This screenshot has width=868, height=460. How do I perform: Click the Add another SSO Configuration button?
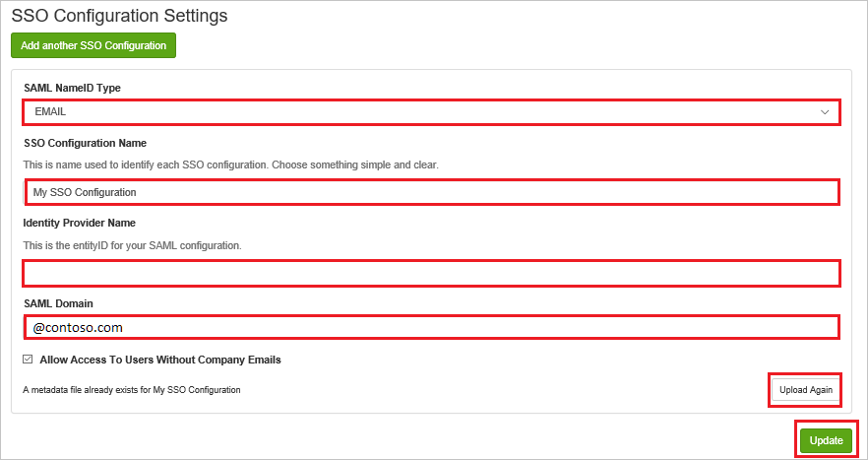tap(93, 45)
